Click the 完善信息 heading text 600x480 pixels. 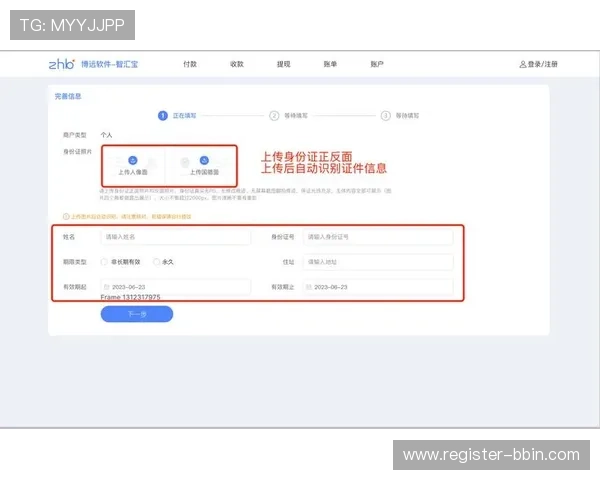pos(68,96)
